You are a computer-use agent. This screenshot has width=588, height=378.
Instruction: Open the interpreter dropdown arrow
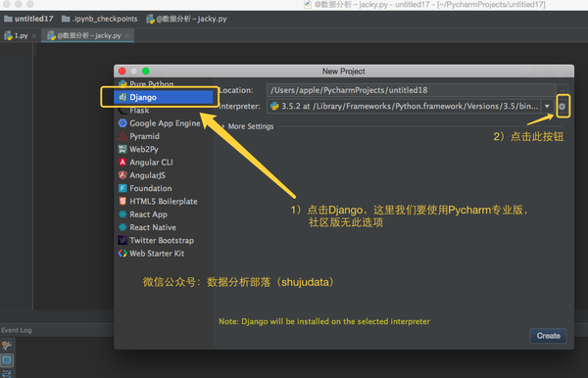[547, 107]
